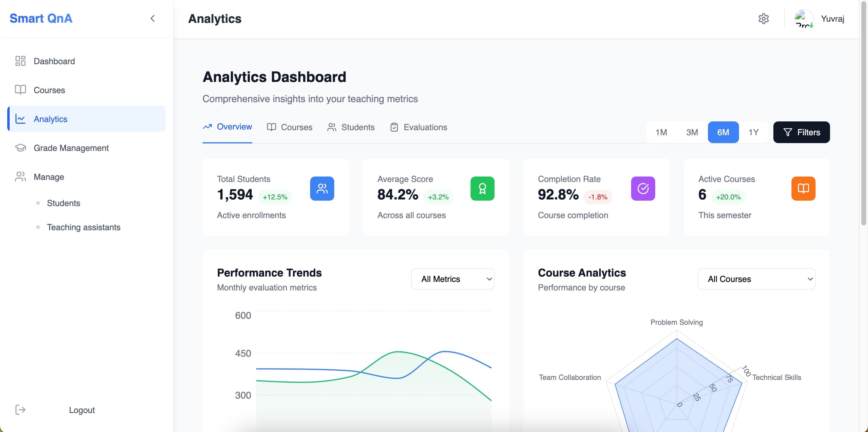Open the All Metrics dropdown

point(453,279)
